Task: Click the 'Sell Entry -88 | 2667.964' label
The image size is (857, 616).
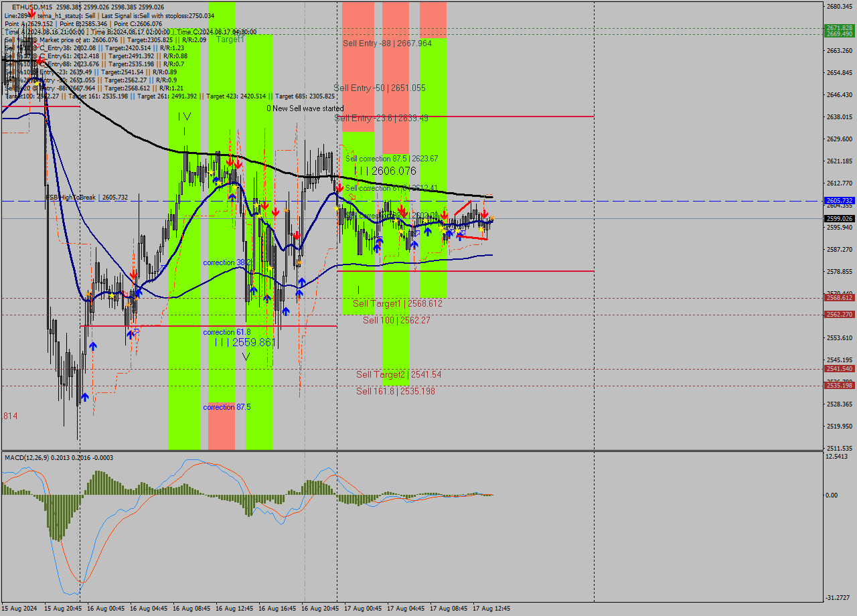Action: click(x=387, y=43)
